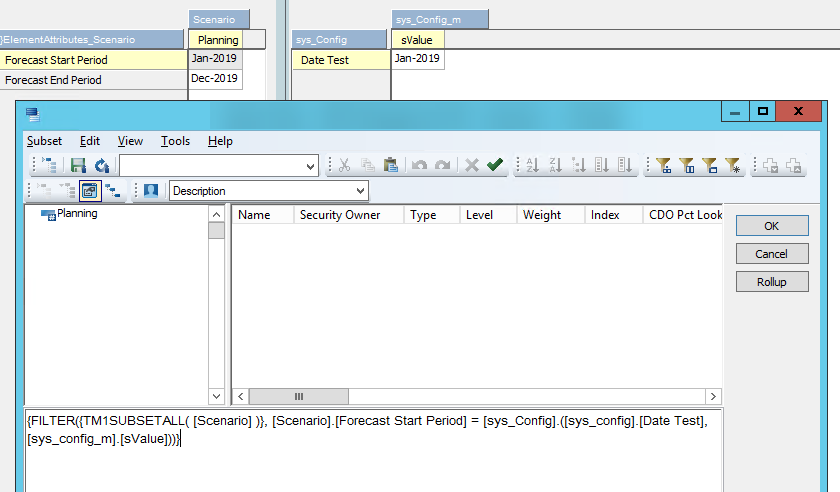Viewport: 840px width, 492px height.
Task: Click the Collapse Tree Fully icon
Action: pos(67,191)
